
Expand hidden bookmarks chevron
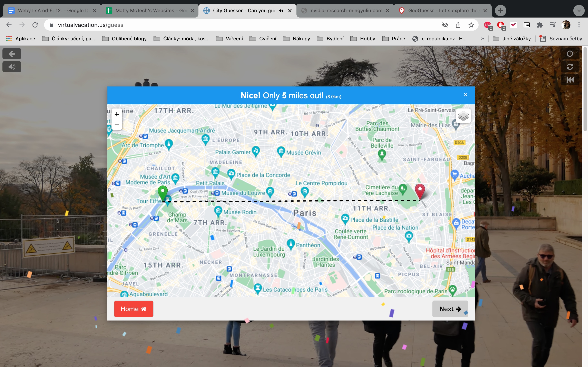(x=483, y=39)
